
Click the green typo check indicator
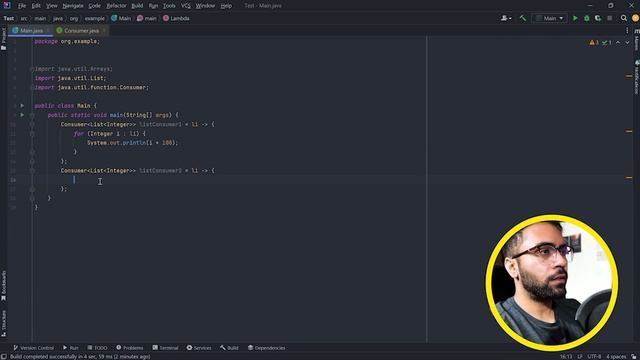pyautogui.click(x=607, y=42)
